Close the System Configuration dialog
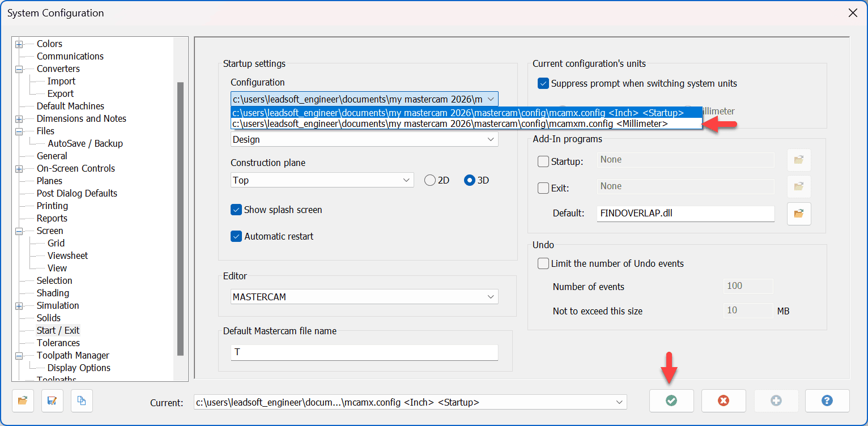This screenshot has width=868, height=426. pos(852,12)
